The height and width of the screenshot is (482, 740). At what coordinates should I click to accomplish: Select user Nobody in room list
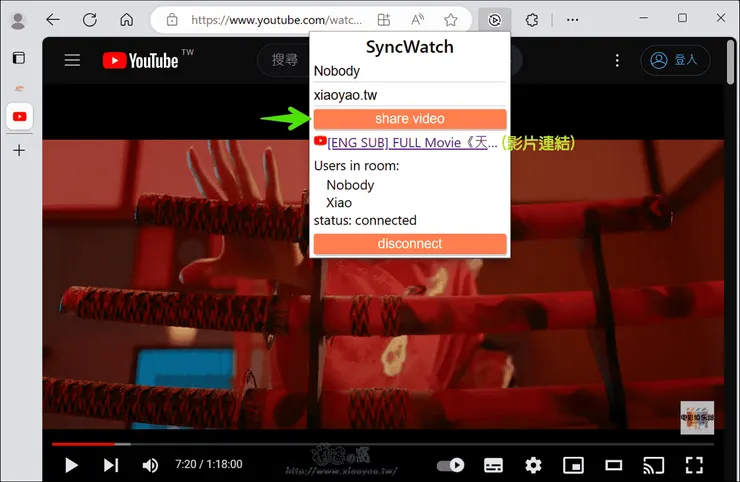350,185
